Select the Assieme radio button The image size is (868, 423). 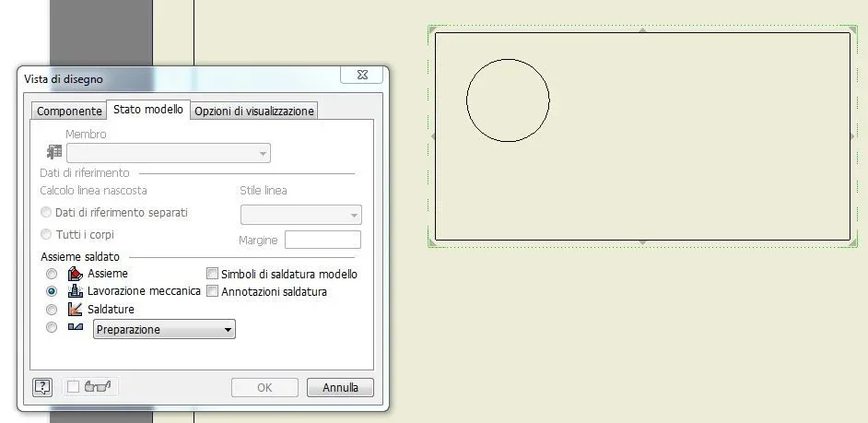click(x=52, y=274)
